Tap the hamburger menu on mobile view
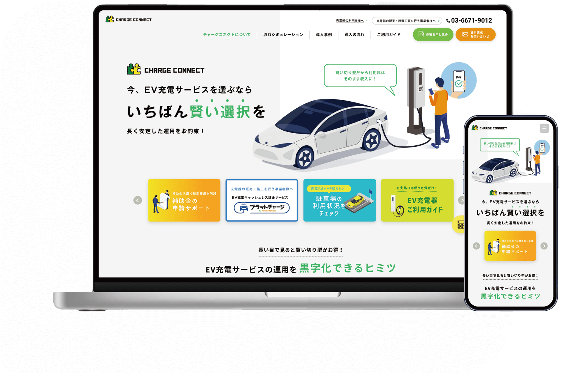Image resolution: width=588 pixels, height=373 pixels. [544, 128]
